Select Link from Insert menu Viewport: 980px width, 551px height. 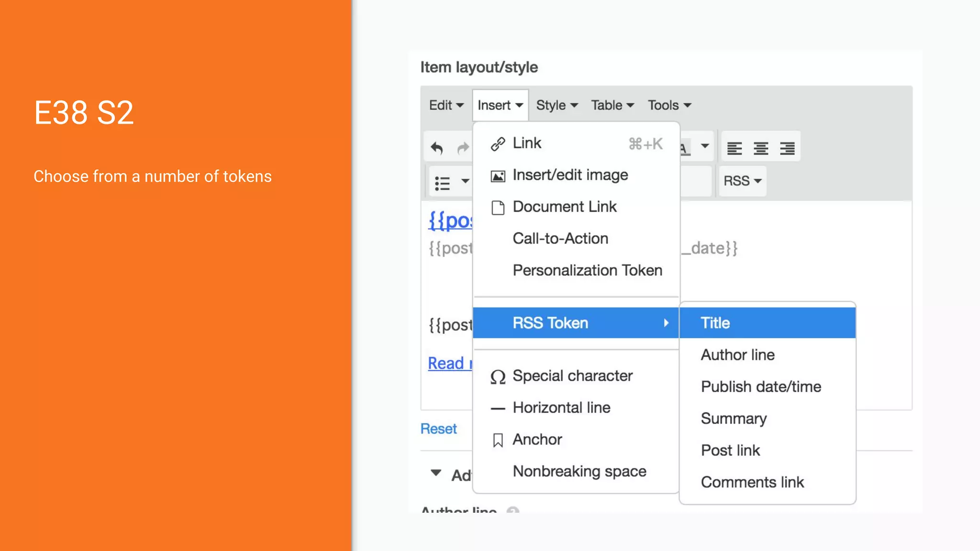point(526,143)
